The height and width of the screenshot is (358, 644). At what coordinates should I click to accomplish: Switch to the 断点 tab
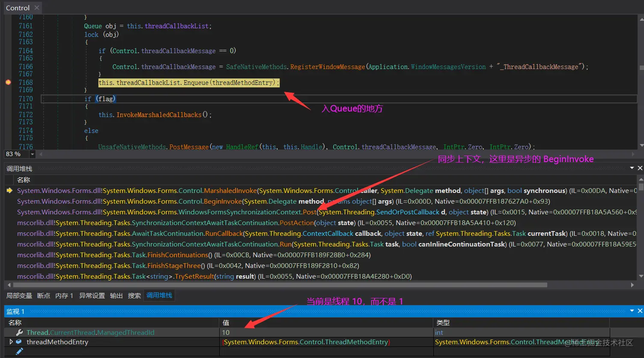pyautogui.click(x=43, y=295)
